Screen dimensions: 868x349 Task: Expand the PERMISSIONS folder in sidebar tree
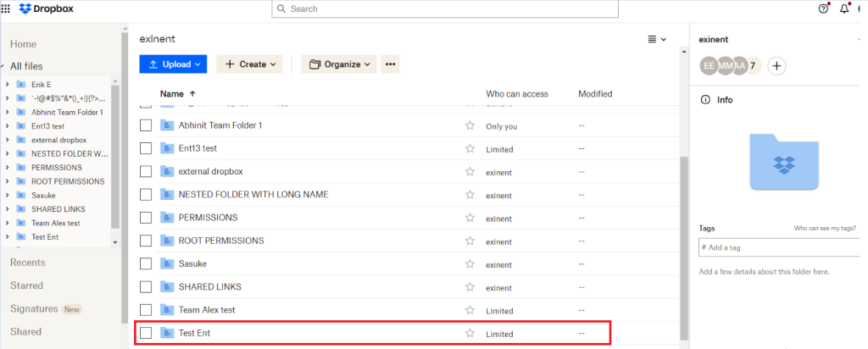coord(7,168)
